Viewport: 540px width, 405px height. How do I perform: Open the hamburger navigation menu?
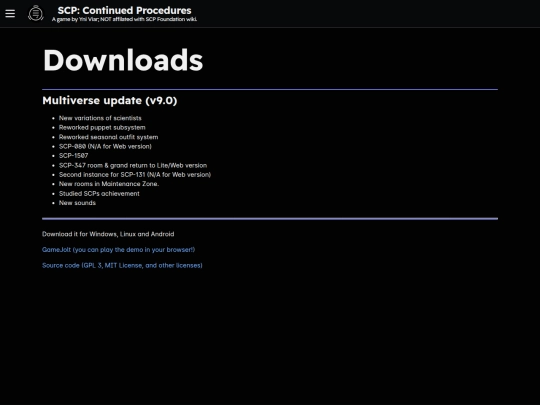pos(10,13)
